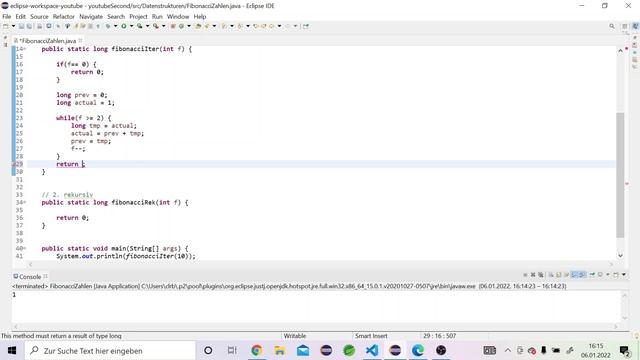This screenshot has width=640, height=360.
Task: Click the External Tools run icon
Action: pos(156,26)
